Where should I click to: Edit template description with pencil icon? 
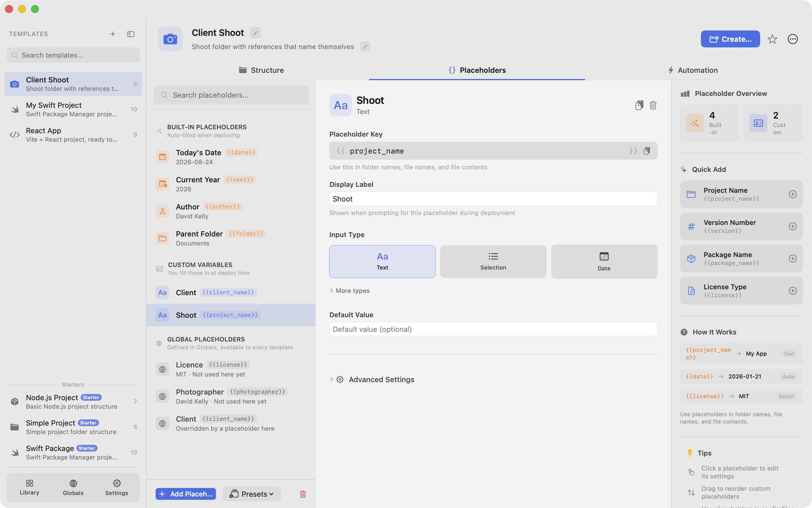[x=365, y=47]
